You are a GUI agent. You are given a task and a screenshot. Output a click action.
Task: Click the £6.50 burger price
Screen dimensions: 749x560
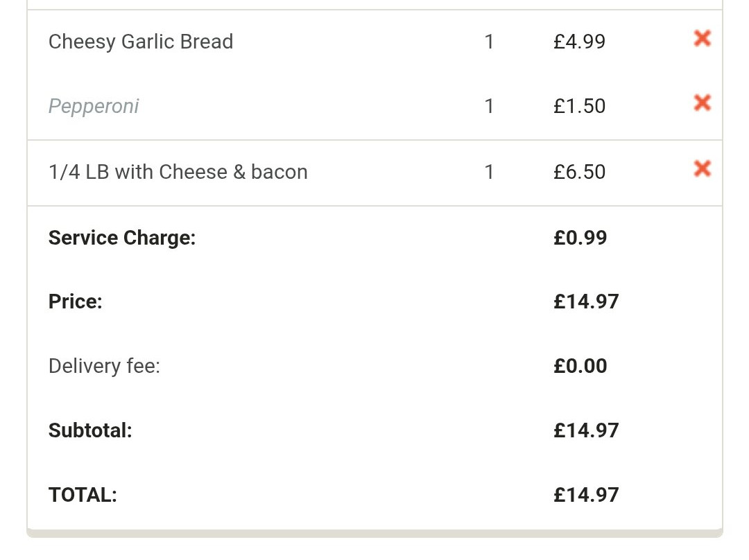pyautogui.click(x=579, y=172)
